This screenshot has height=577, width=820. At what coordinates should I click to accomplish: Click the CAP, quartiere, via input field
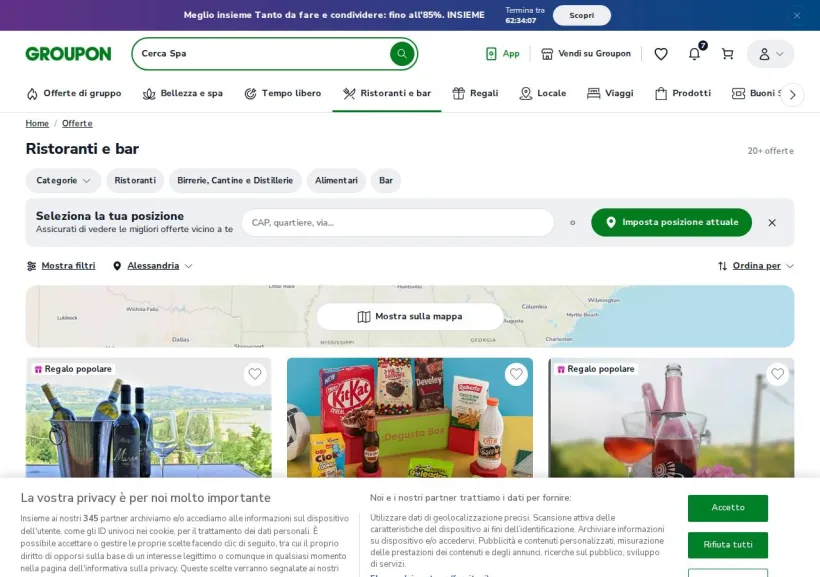point(397,222)
